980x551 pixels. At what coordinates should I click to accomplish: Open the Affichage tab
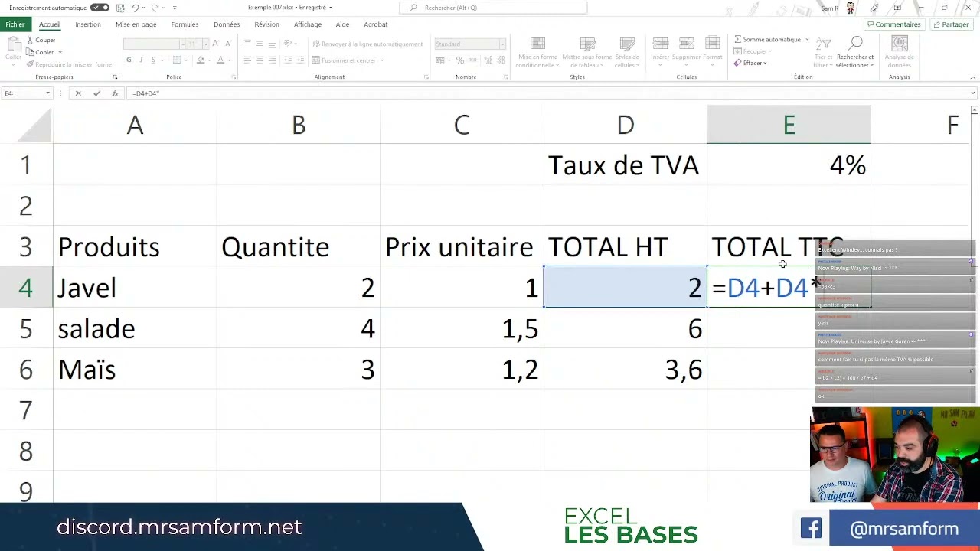[x=308, y=24]
